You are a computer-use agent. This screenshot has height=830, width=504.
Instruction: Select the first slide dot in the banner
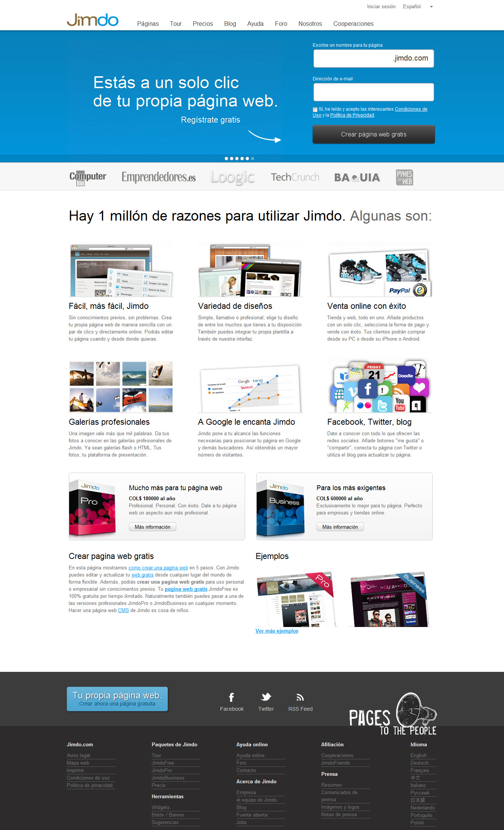point(226,159)
